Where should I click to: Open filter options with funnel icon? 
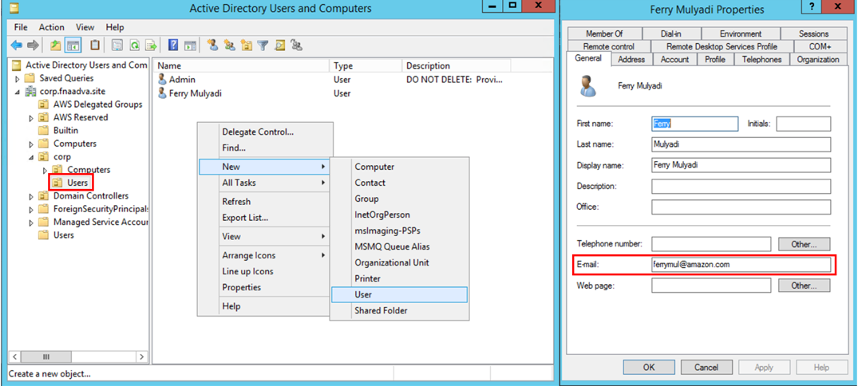tap(263, 45)
